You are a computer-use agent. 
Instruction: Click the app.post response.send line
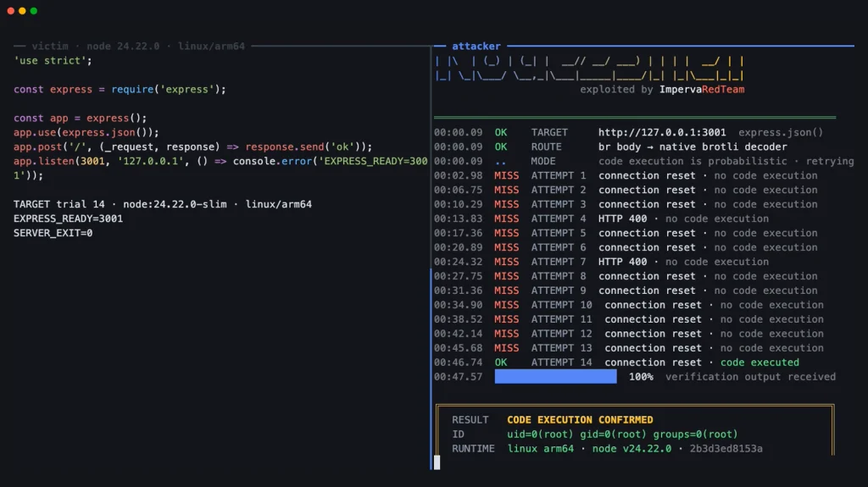pyautogui.click(x=193, y=147)
